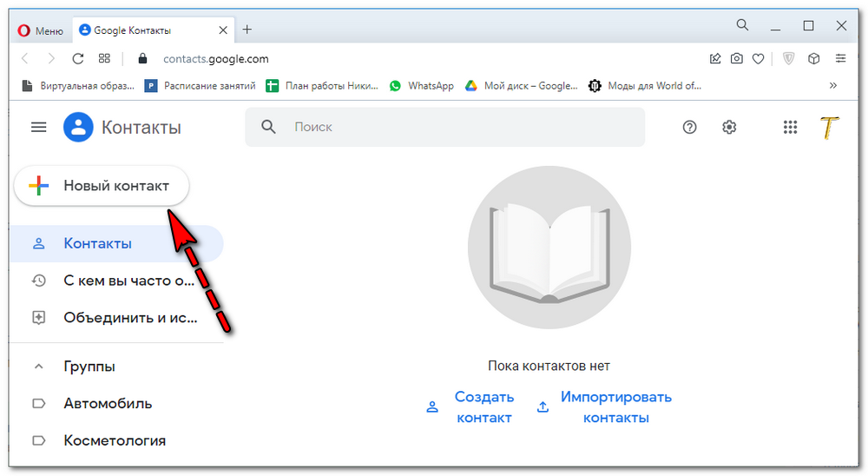868x476 pixels.
Task: Open the Opera Меню button
Action: coord(41,30)
